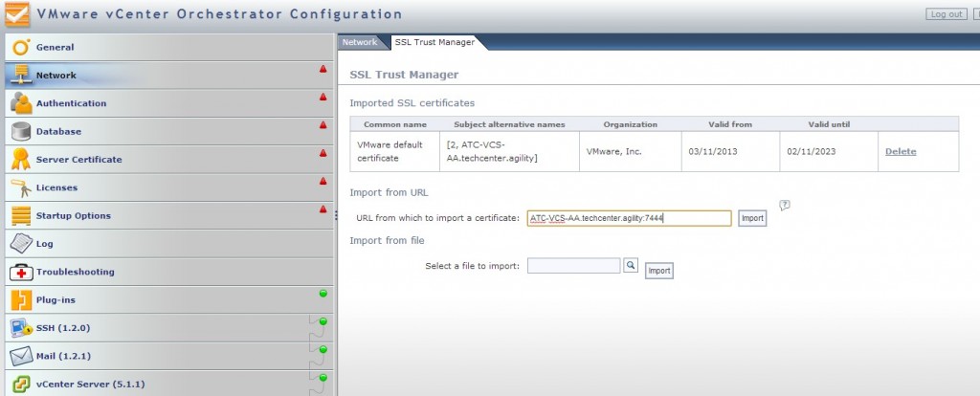The width and height of the screenshot is (980, 396).
Task: Open the Database menu item
Action: click(168, 132)
